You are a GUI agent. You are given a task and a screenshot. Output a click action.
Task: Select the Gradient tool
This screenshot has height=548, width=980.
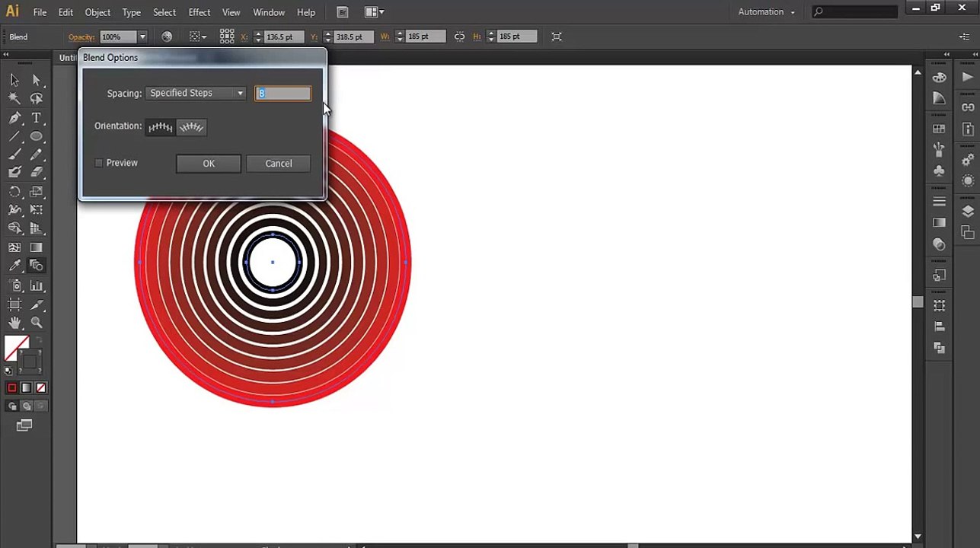36,247
